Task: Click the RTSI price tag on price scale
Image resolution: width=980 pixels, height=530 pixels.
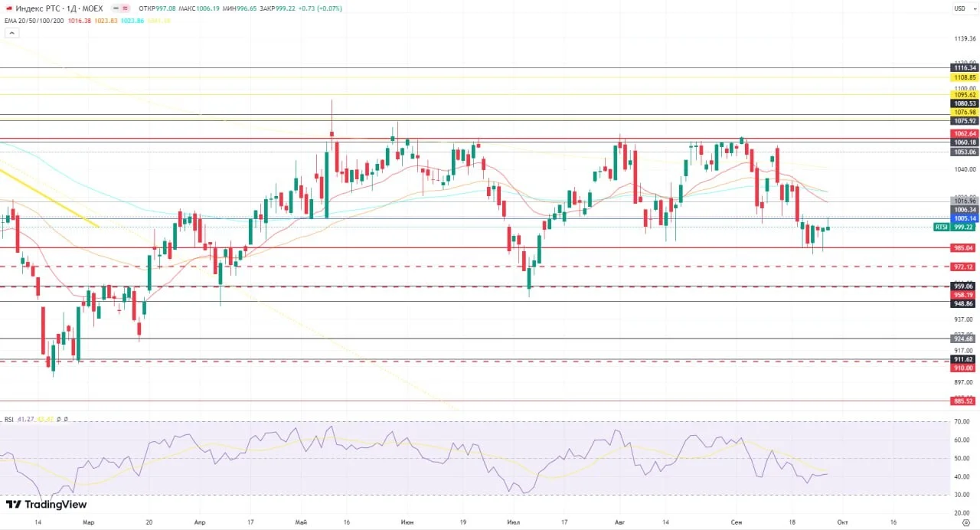Action: pos(955,227)
